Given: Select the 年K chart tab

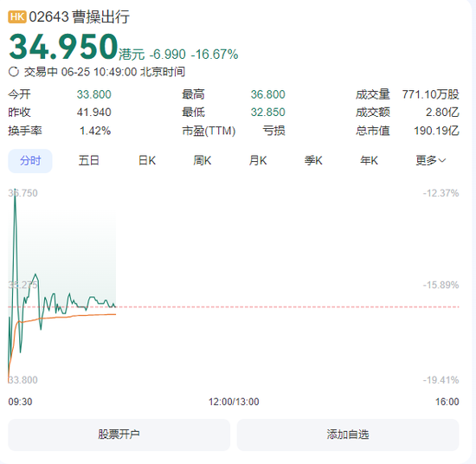Looking at the screenshot, I should click(369, 160).
